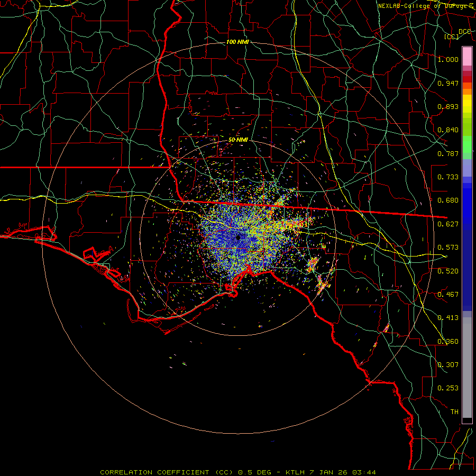Select the 0.733 scale value
The height and width of the screenshot is (476, 476).
pos(448,177)
